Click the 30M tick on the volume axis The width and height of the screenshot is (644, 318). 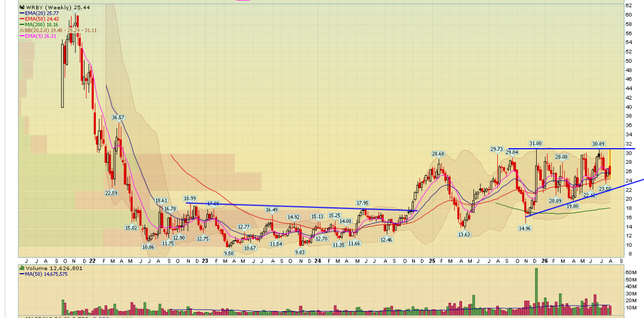click(630, 293)
